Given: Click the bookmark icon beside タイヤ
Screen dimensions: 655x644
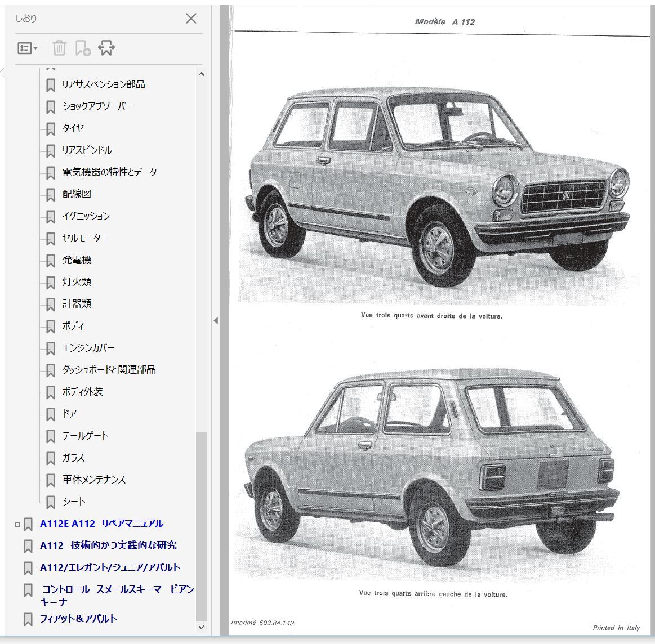Looking at the screenshot, I should pos(51,129).
